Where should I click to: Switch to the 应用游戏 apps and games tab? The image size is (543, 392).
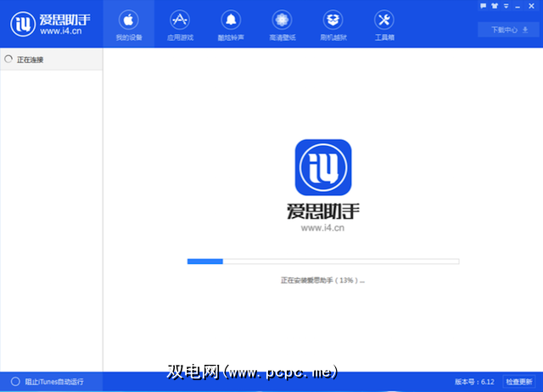click(180, 25)
